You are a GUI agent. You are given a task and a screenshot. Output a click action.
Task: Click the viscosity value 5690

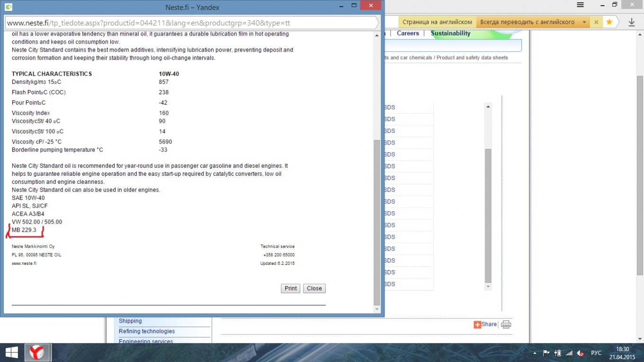(x=166, y=142)
